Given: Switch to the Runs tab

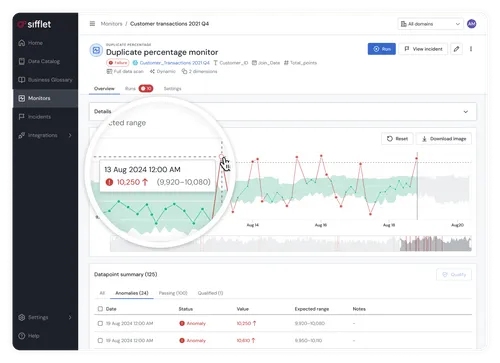Looking at the screenshot, I should click(x=139, y=89).
